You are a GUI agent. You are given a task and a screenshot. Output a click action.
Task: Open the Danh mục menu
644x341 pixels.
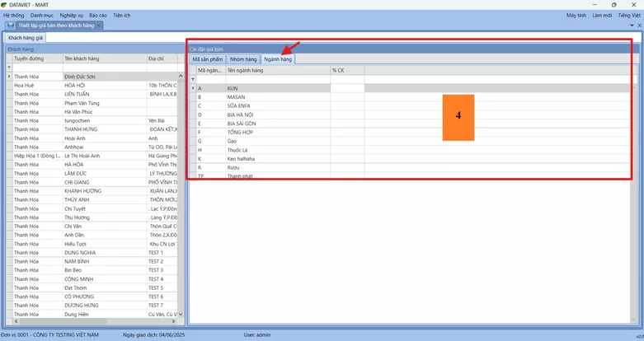(42, 15)
